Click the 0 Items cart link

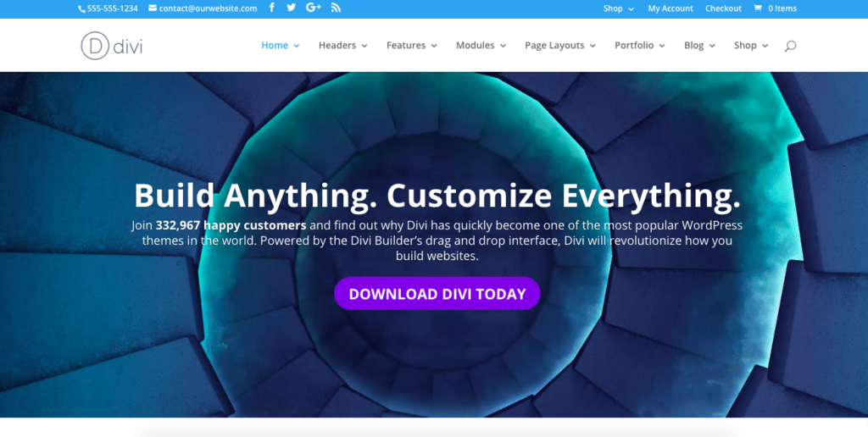coord(782,8)
